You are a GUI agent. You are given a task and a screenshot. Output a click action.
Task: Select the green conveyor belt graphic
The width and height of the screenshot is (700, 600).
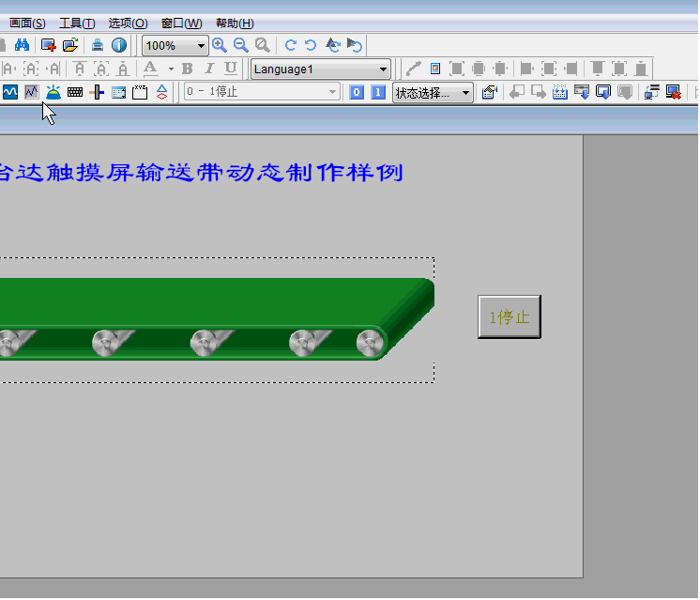point(217,319)
